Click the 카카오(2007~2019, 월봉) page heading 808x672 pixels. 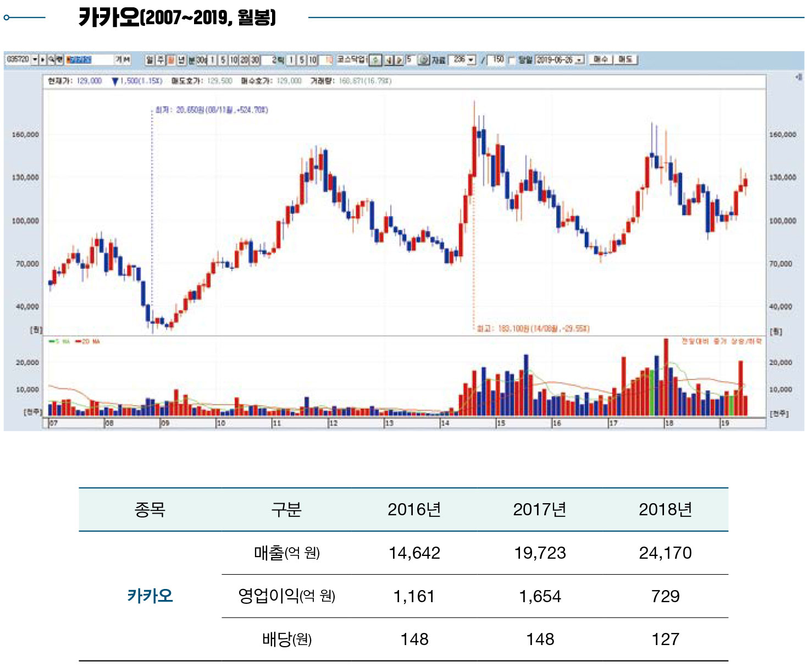(x=177, y=17)
